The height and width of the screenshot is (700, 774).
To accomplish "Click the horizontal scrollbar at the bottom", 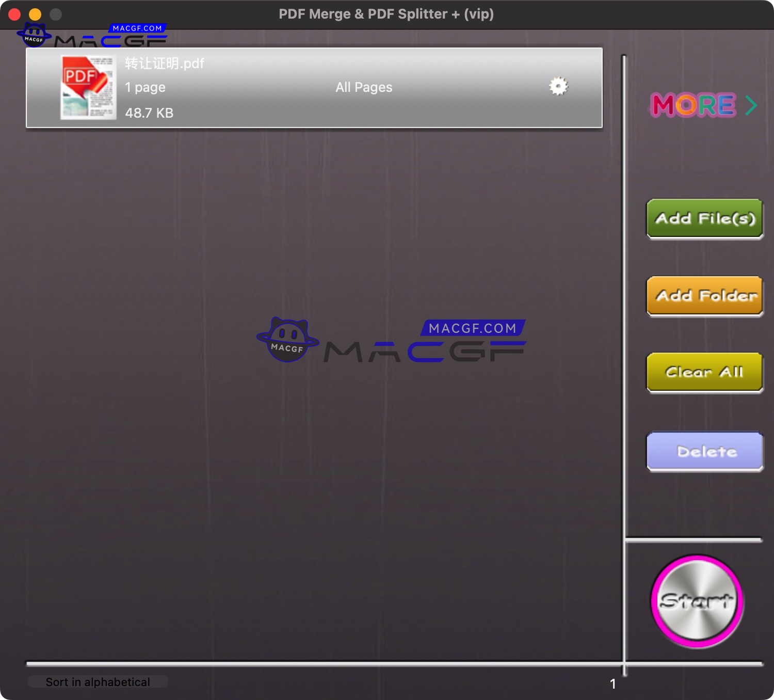I will (310, 664).
